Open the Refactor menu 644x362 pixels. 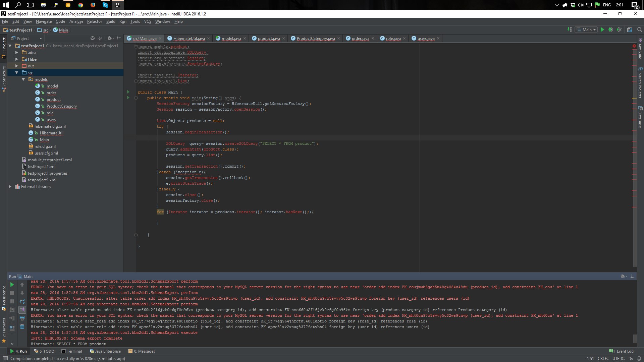[94, 21]
